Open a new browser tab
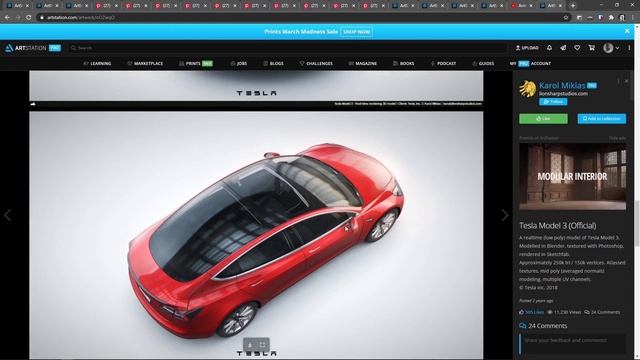The image size is (640, 360). coord(573,6)
